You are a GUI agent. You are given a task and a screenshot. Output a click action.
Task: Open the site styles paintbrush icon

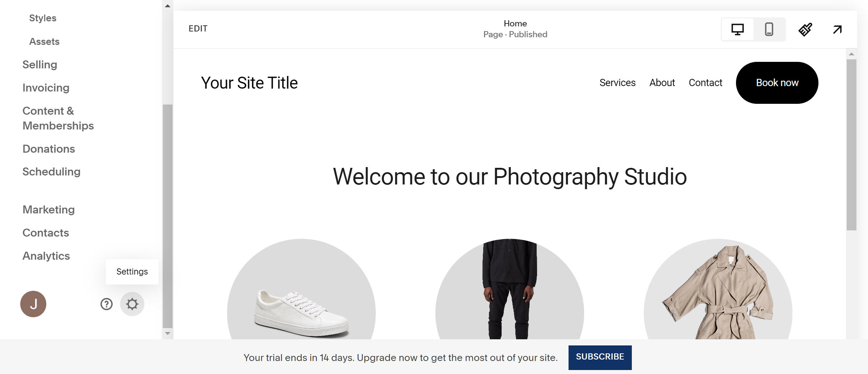tap(805, 29)
